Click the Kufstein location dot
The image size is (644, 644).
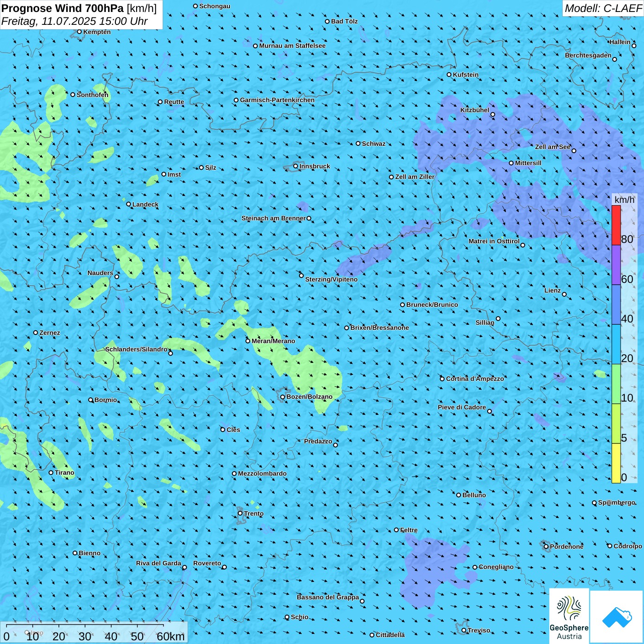[449, 75]
